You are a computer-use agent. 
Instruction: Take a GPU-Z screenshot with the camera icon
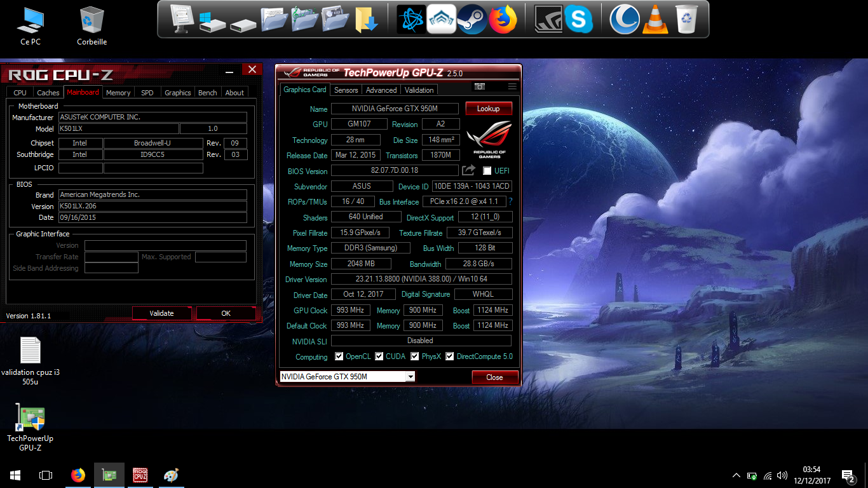(480, 86)
